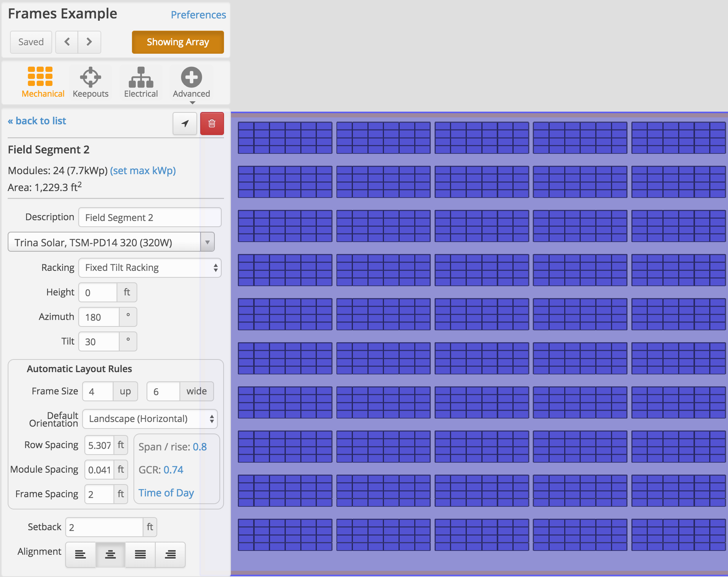Edit the Tilt value field
The height and width of the screenshot is (577, 728).
(x=99, y=341)
